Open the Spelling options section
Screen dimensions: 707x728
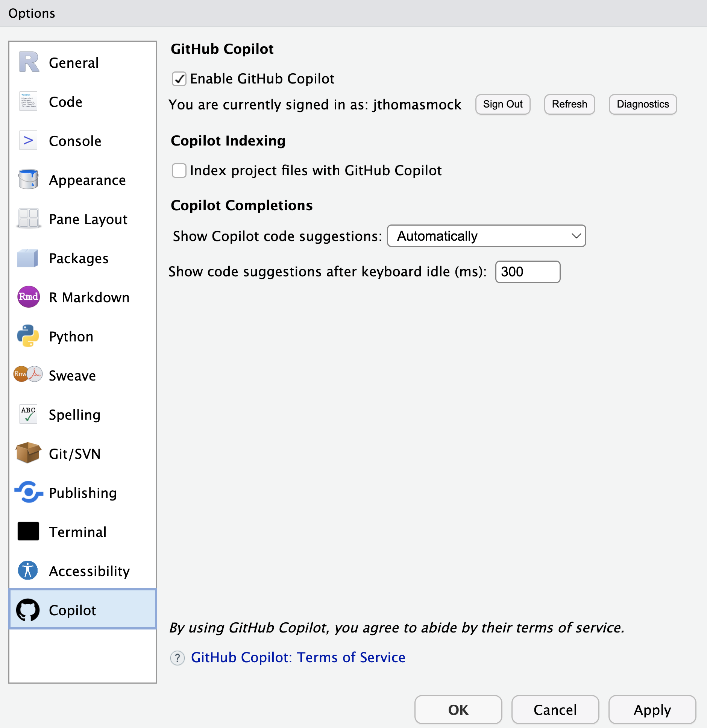[x=74, y=415]
